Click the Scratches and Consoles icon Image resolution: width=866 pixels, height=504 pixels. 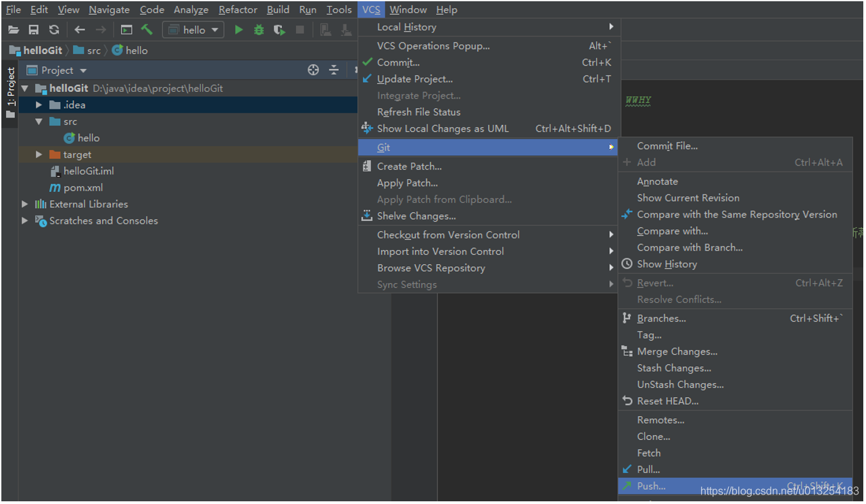[x=41, y=221]
